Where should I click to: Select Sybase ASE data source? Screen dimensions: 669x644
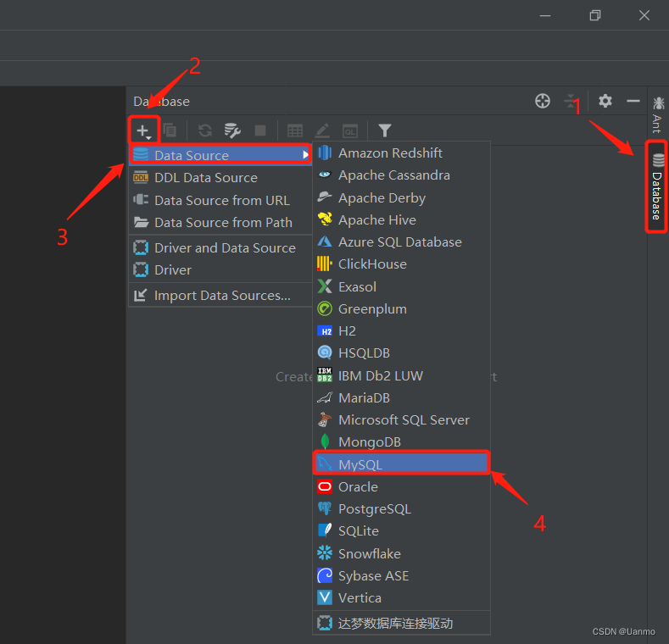(x=402, y=575)
